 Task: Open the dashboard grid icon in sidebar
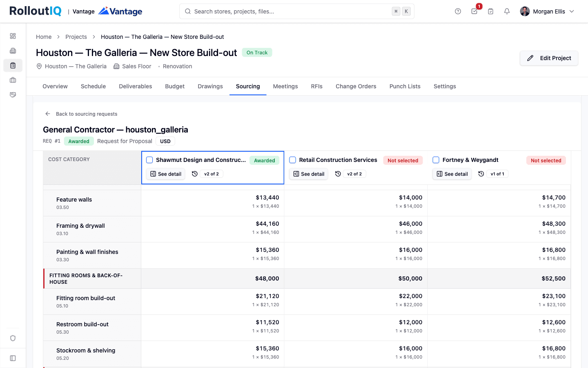(13, 36)
